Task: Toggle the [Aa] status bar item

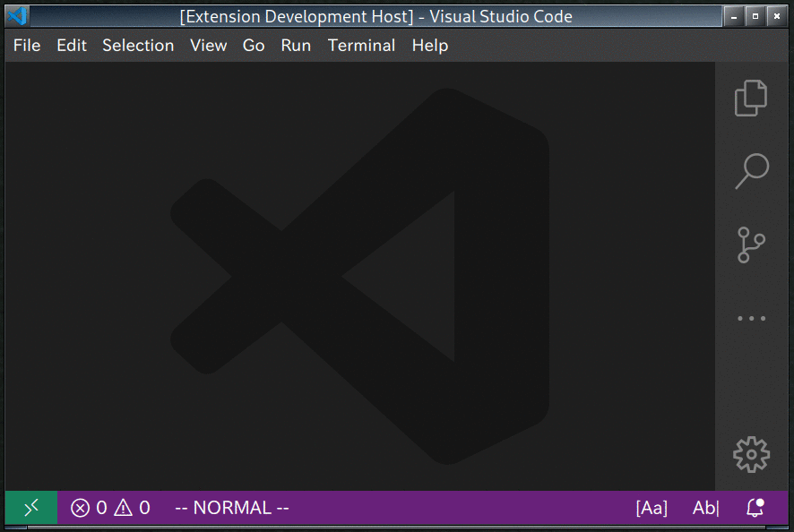Action: (x=652, y=508)
